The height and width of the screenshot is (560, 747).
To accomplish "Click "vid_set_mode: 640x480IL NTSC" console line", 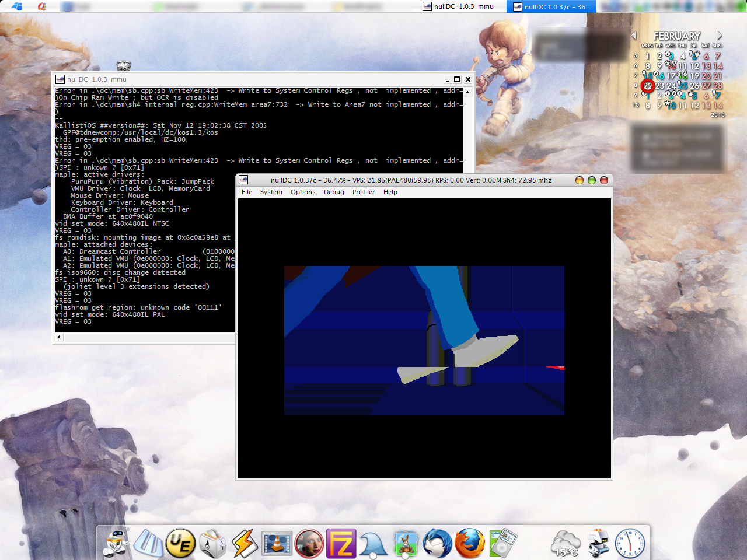I will click(x=112, y=223).
